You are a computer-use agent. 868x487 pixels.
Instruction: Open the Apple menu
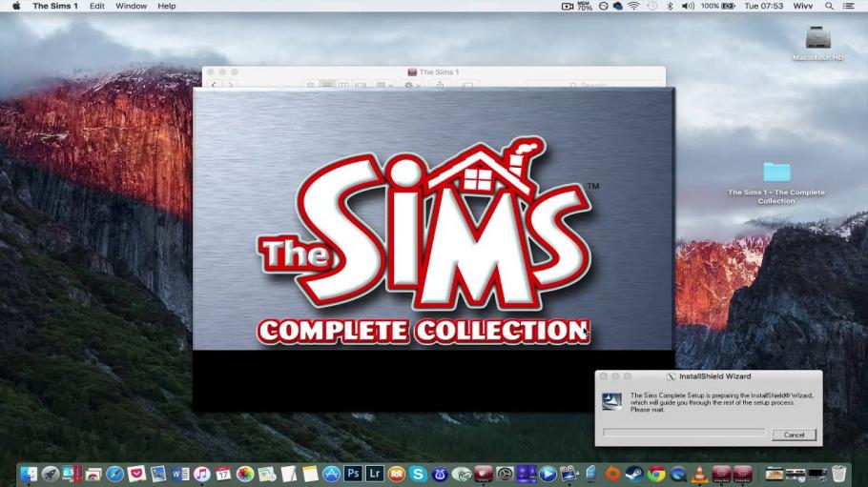coord(15,6)
